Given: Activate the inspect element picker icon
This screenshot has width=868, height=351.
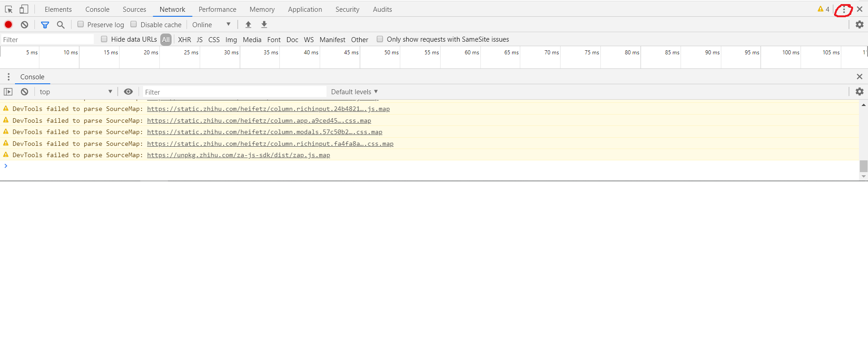Looking at the screenshot, I should (x=9, y=9).
